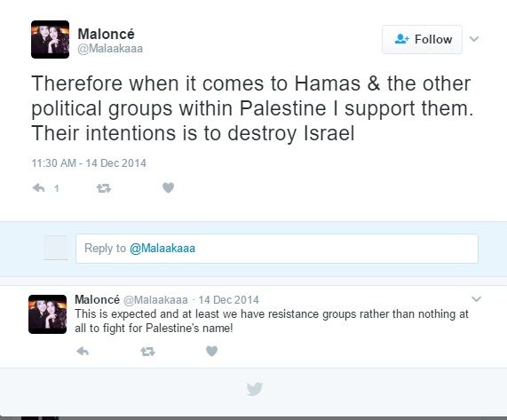Open the @Malaakaaa handle under the name
This screenshot has height=420, width=507.
tap(110, 49)
